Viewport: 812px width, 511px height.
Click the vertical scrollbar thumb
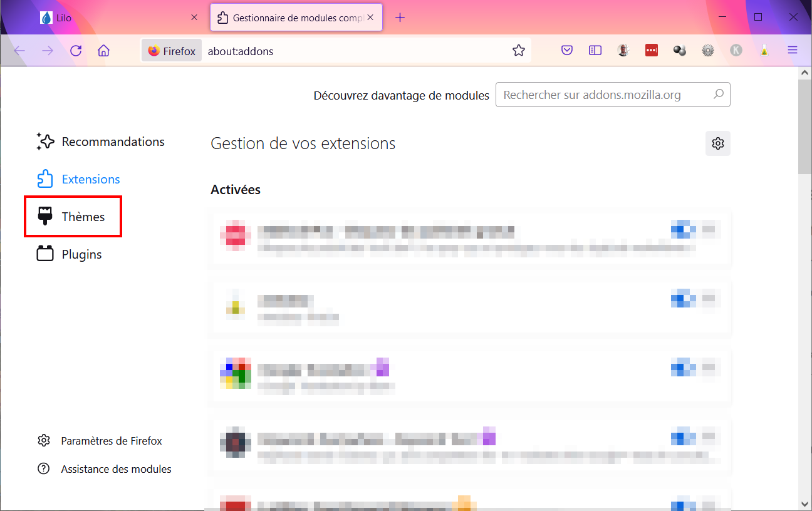804,126
